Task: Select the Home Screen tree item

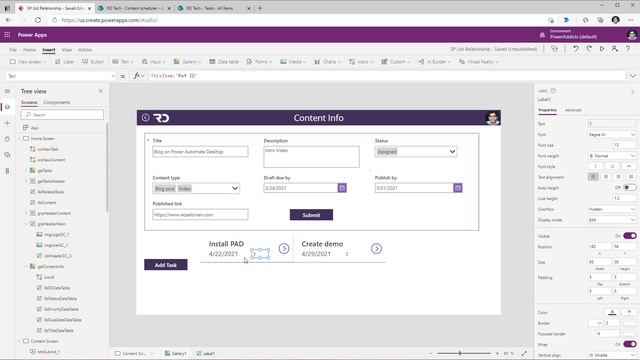Action: pyautogui.click(x=42, y=138)
